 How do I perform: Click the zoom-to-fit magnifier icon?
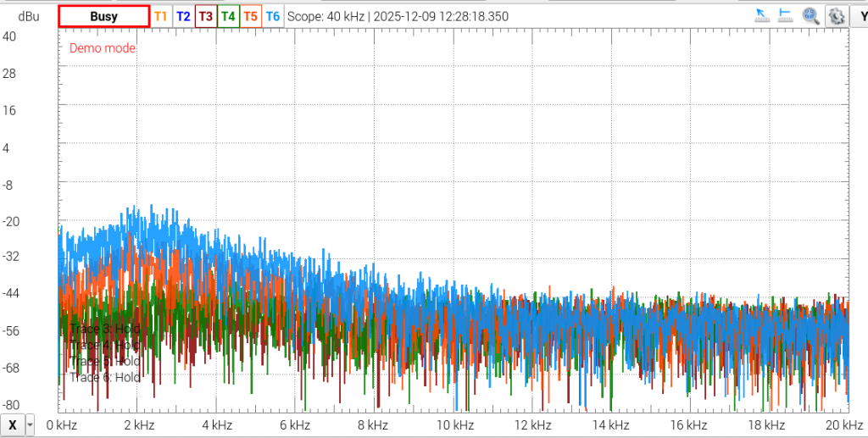pos(811,16)
